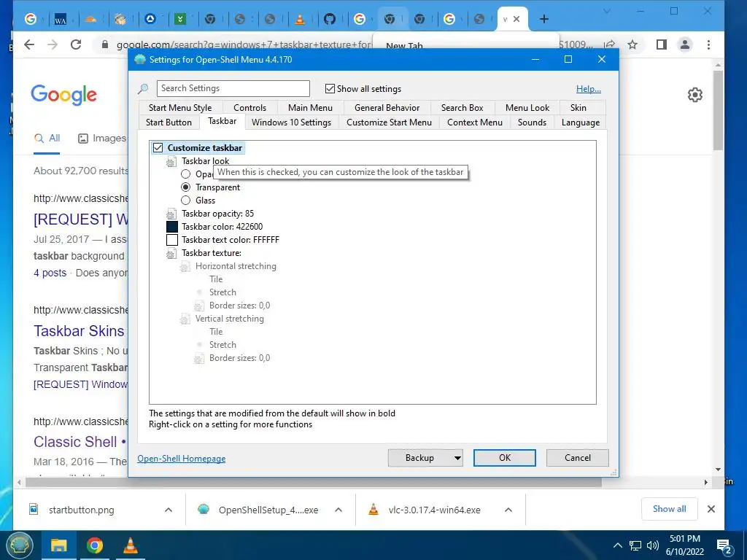Click the share icon in address bar
This screenshot has height=560, width=747.
point(609,44)
